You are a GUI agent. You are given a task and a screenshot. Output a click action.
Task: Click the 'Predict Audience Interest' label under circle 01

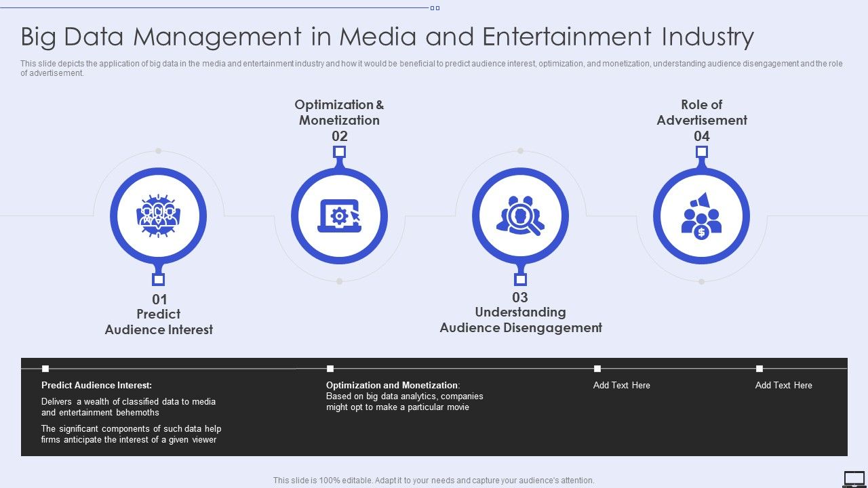point(159,322)
